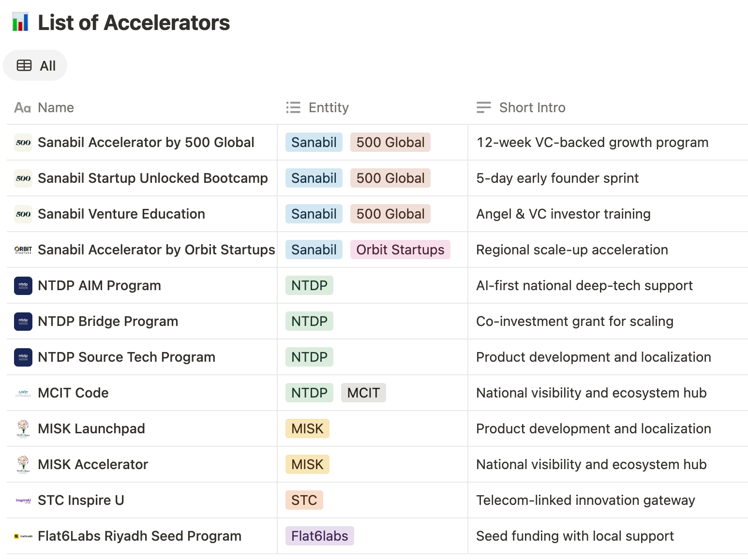
Task: Click the ntdp icon of NTDP Bridge Program
Action: coord(23,322)
